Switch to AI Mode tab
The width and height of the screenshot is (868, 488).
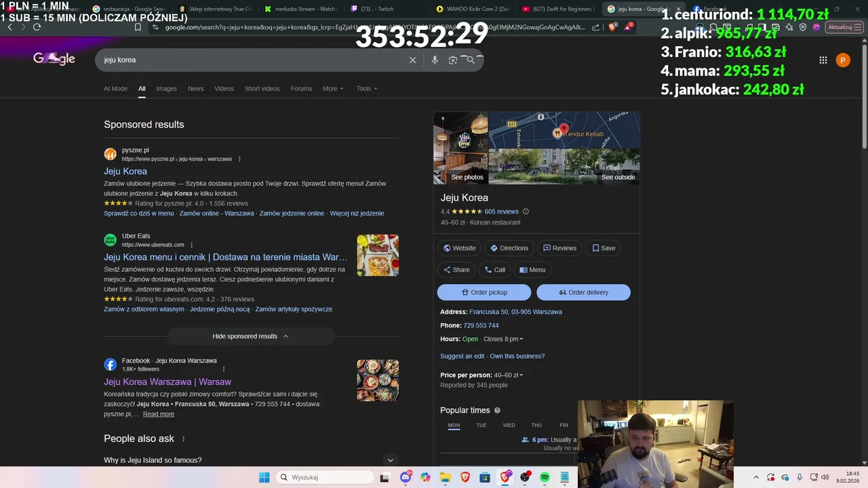[x=115, y=89]
